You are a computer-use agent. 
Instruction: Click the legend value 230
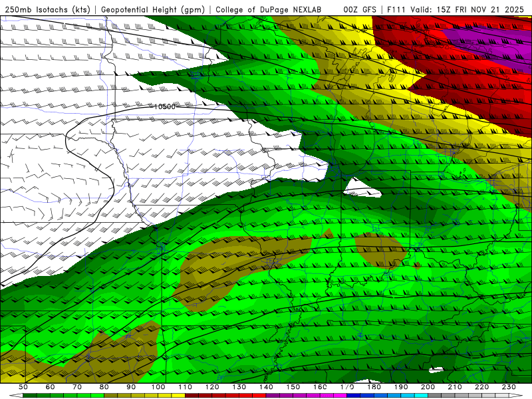click(509, 387)
